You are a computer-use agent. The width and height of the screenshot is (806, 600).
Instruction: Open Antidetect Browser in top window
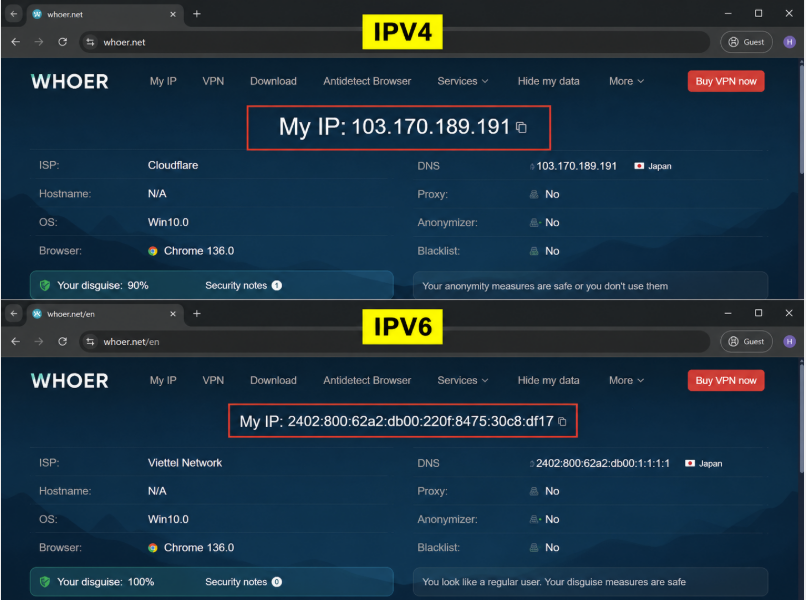click(367, 81)
